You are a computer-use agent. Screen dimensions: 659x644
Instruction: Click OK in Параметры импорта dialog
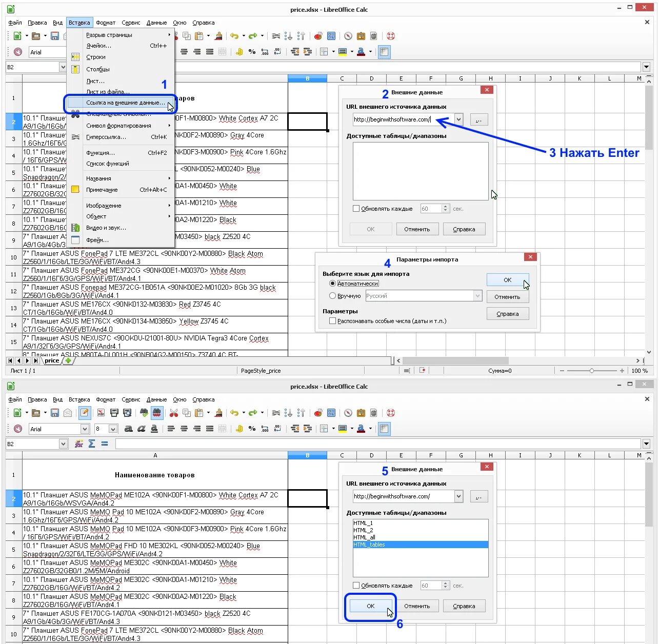tap(507, 280)
